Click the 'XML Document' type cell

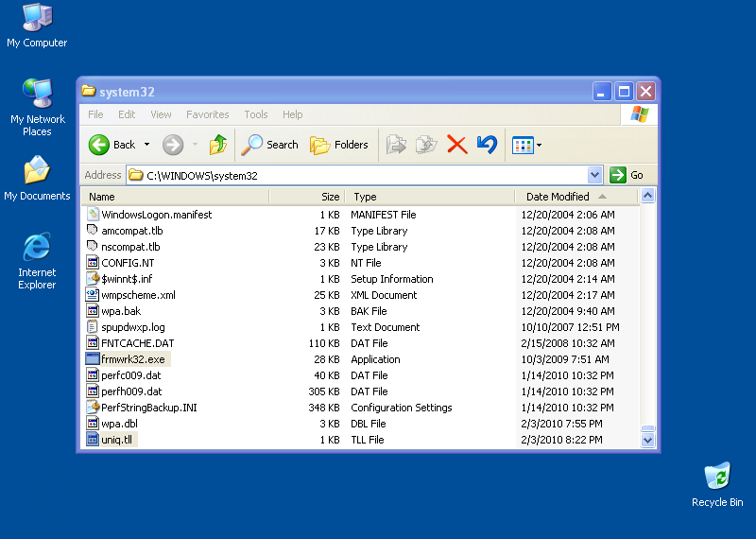384,295
